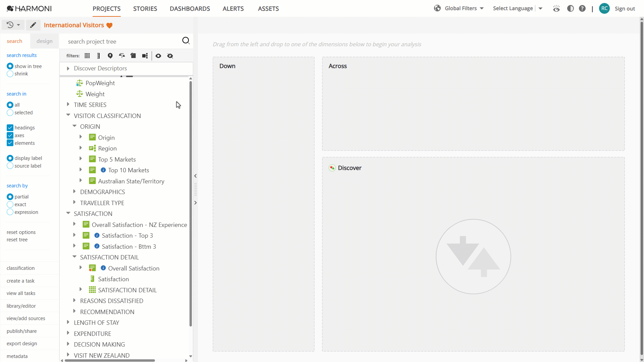Click the Harmoni logo
The image size is (644, 362).
tap(29, 8)
